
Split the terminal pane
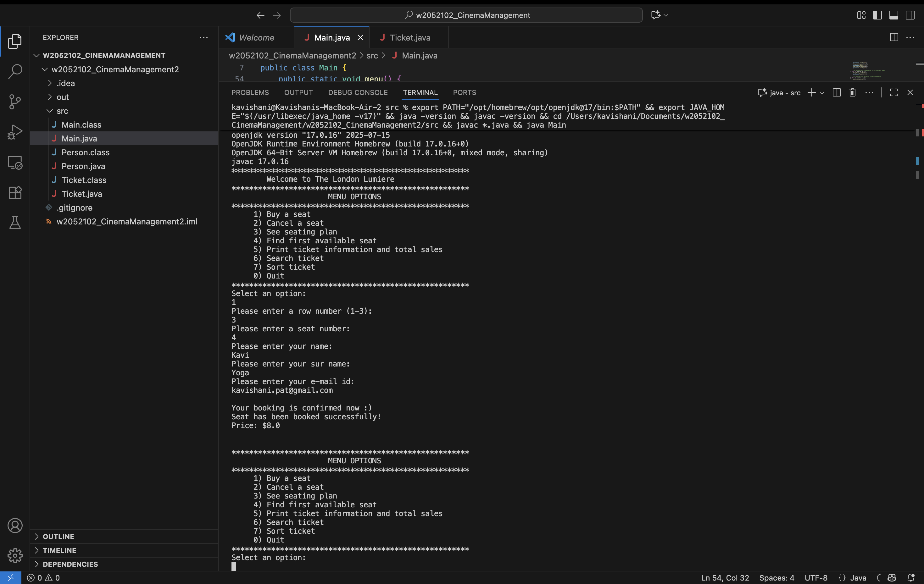click(x=837, y=92)
